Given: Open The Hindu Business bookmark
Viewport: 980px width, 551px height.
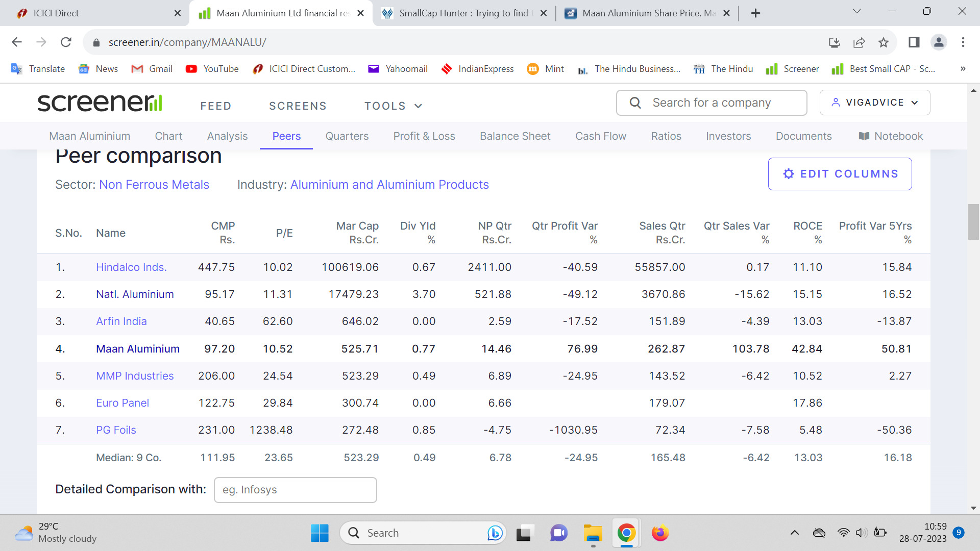Looking at the screenshot, I should coord(629,69).
